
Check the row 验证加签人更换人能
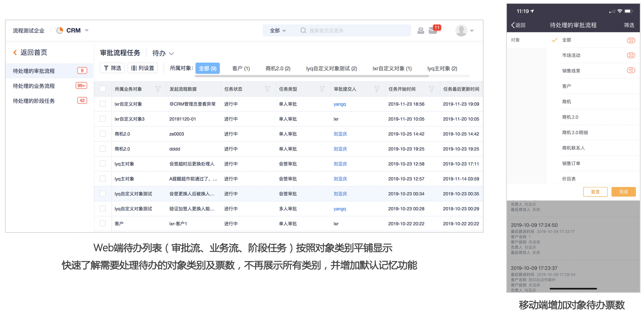click(103, 208)
